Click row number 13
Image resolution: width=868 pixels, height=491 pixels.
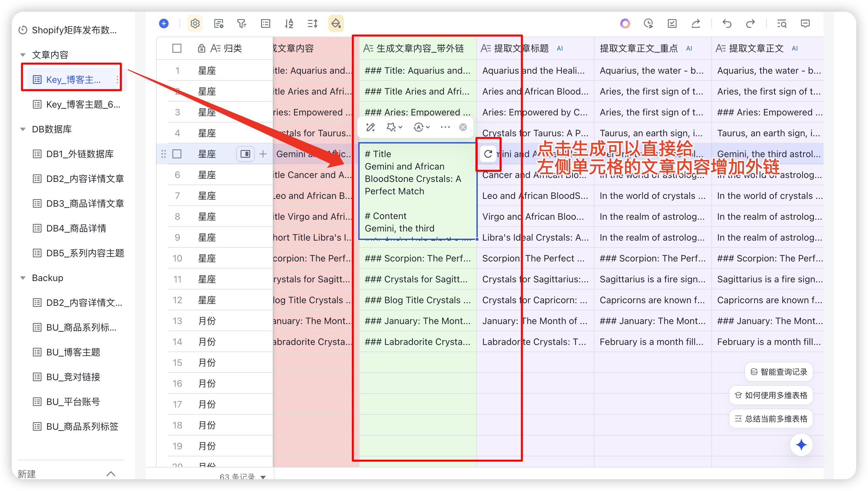(x=177, y=321)
